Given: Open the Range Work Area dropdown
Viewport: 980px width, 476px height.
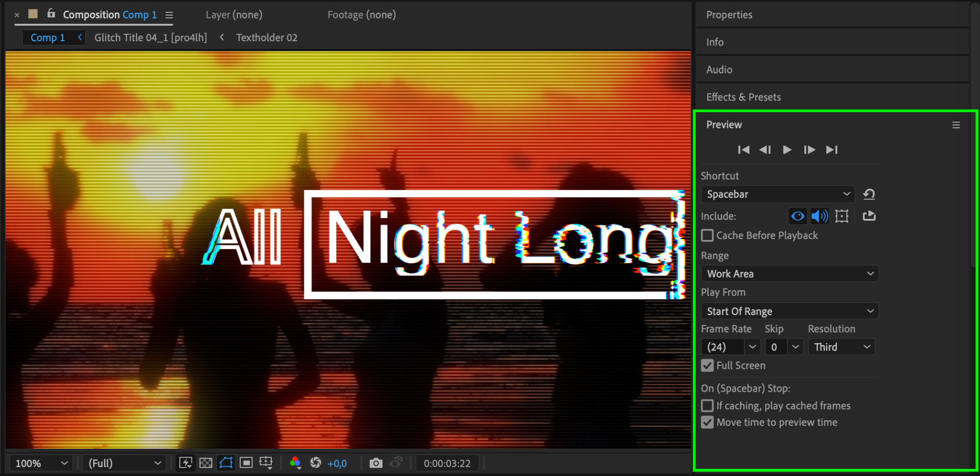Looking at the screenshot, I should pos(790,274).
